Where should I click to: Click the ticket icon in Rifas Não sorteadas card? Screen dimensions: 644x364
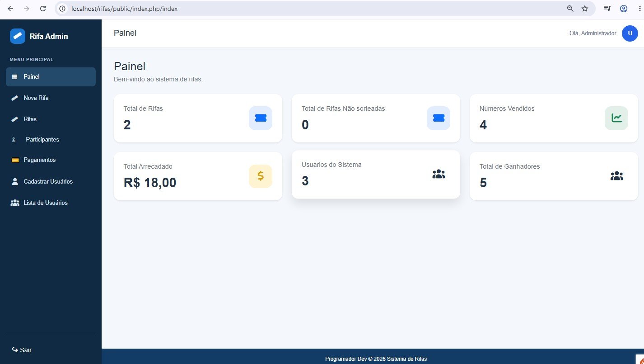[439, 118]
